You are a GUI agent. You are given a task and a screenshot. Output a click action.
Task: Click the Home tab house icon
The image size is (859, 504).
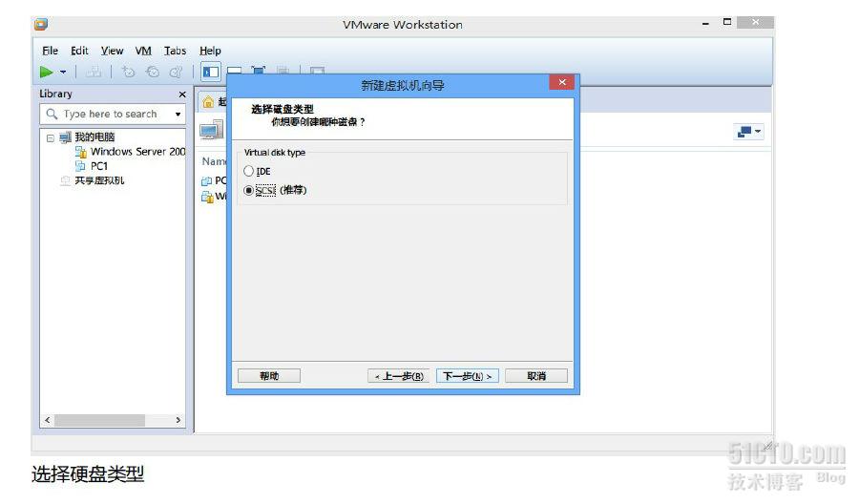click(208, 102)
